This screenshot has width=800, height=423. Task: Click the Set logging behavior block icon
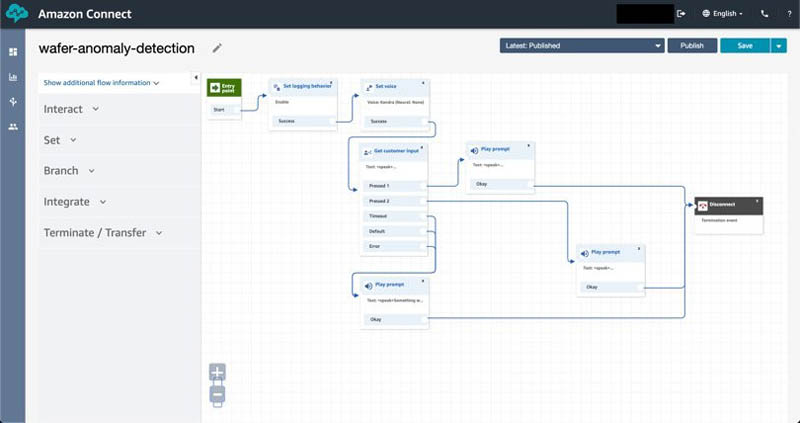coord(276,88)
